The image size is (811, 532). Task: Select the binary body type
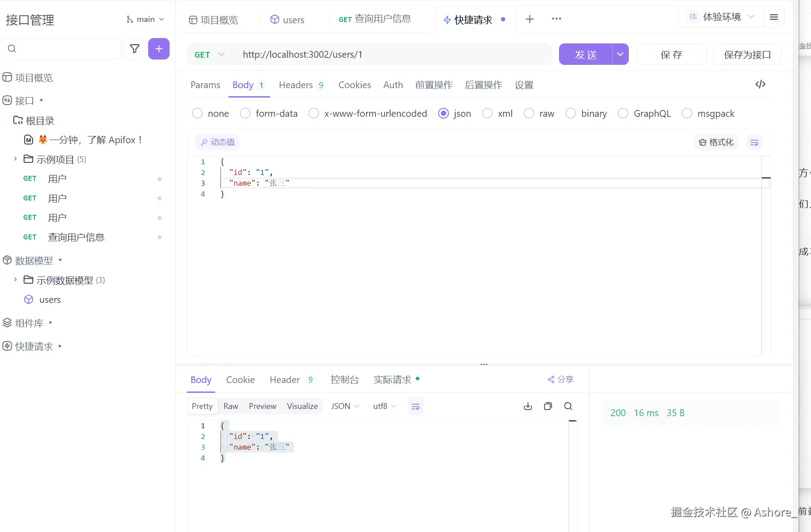coord(571,114)
